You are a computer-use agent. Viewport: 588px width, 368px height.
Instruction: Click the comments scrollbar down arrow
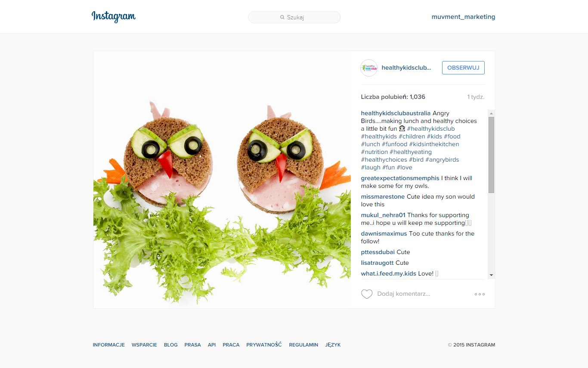click(491, 275)
